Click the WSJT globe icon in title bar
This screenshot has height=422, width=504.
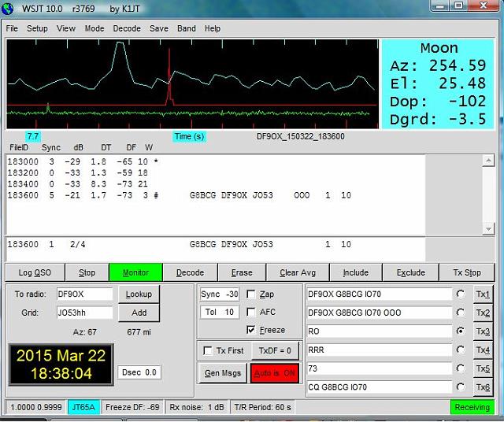click(7, 8)
